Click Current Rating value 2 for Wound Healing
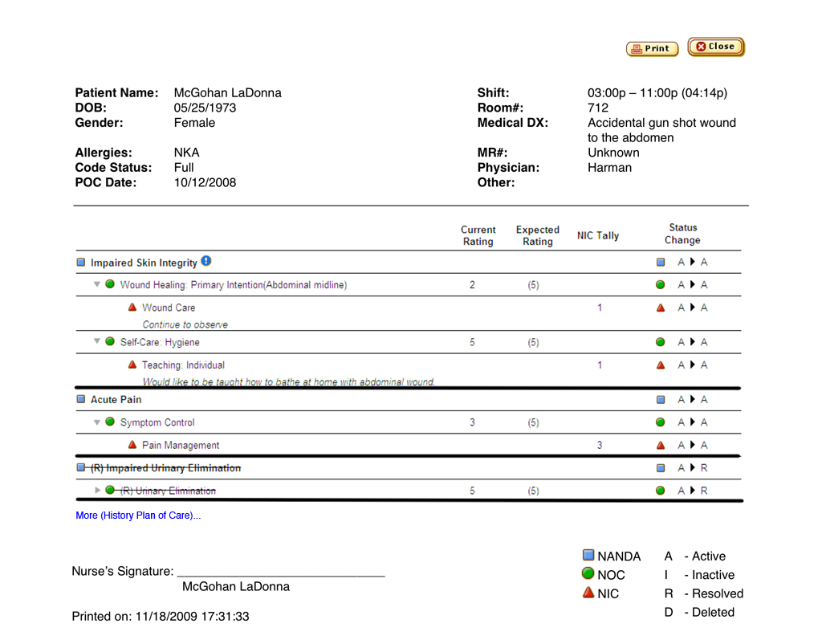Screen dimensions: 822x644 [472, 285]
